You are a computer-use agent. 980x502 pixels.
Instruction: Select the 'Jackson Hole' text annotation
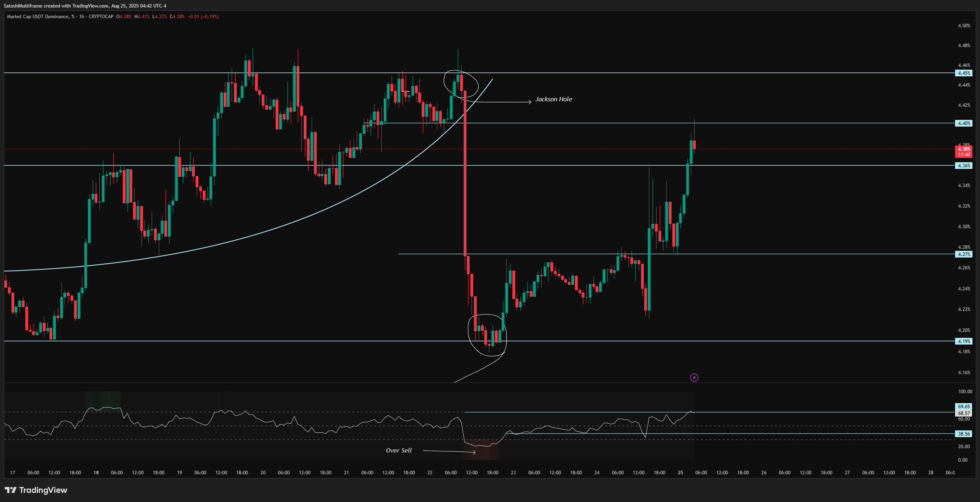[x=554, y=99]
